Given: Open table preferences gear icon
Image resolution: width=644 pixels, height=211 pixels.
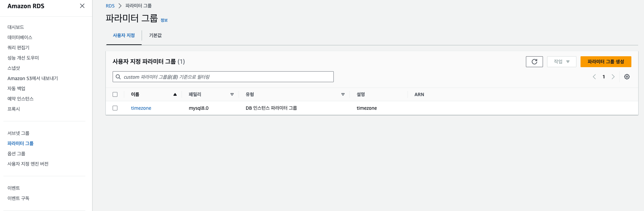Looking at the screenshot, I should tap(627, 77).
